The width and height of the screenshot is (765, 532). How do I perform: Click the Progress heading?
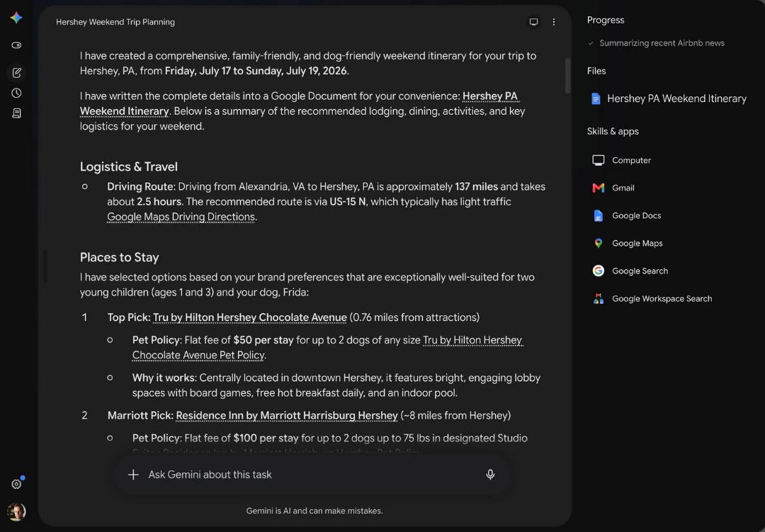click(x=606, y=20)
